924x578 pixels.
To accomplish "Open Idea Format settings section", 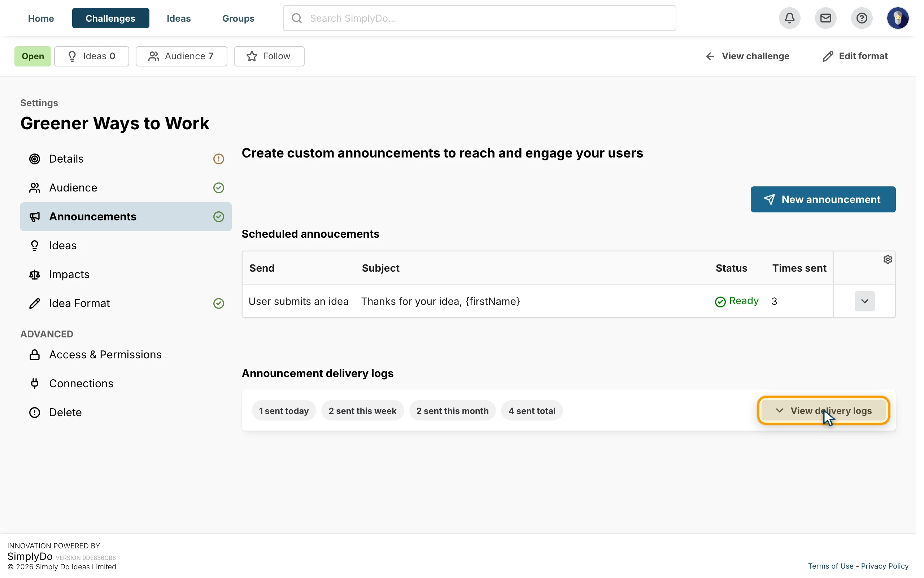I will coord(126,303).
